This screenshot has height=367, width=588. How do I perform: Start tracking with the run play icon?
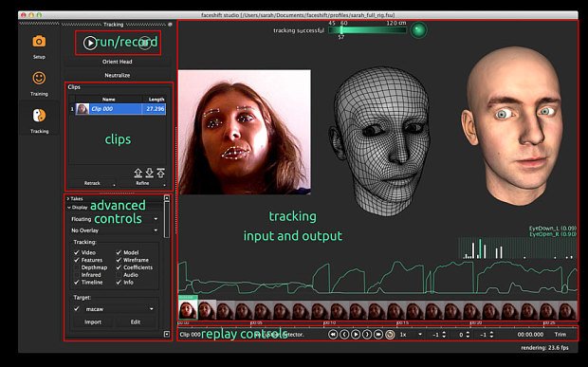pos(90,43)
